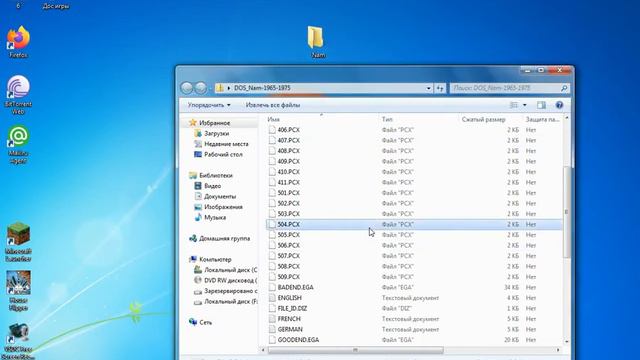
Task: Select file BADEND.EGA
Action: click(296, 287)
